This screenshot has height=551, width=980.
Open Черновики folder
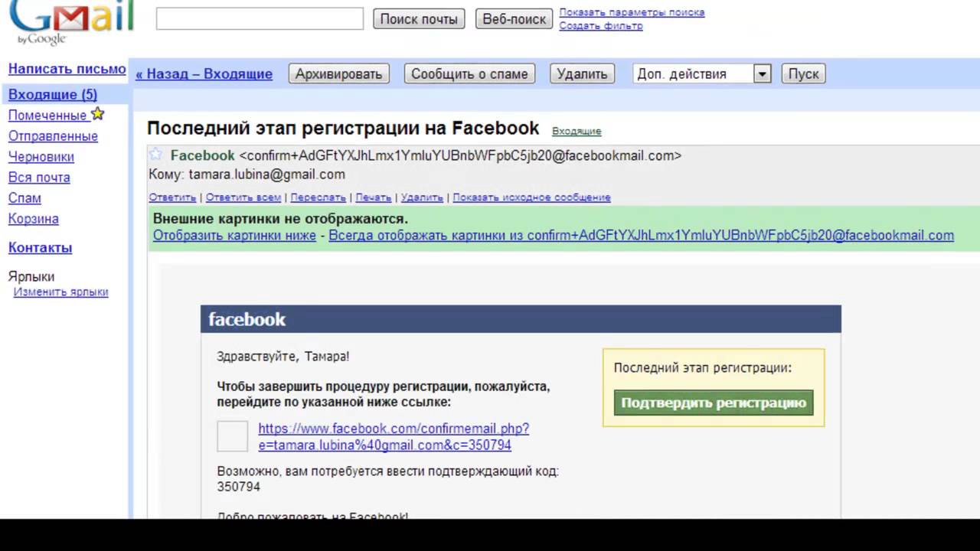(41, 157)
